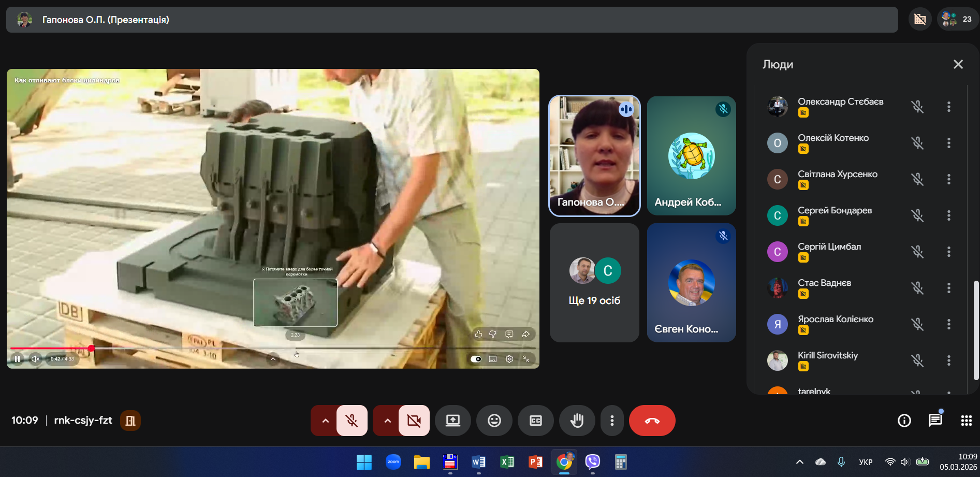Expand video settings arrow beside camera
The height and width of the screenshot is (477, 980).
click(387, 421)
